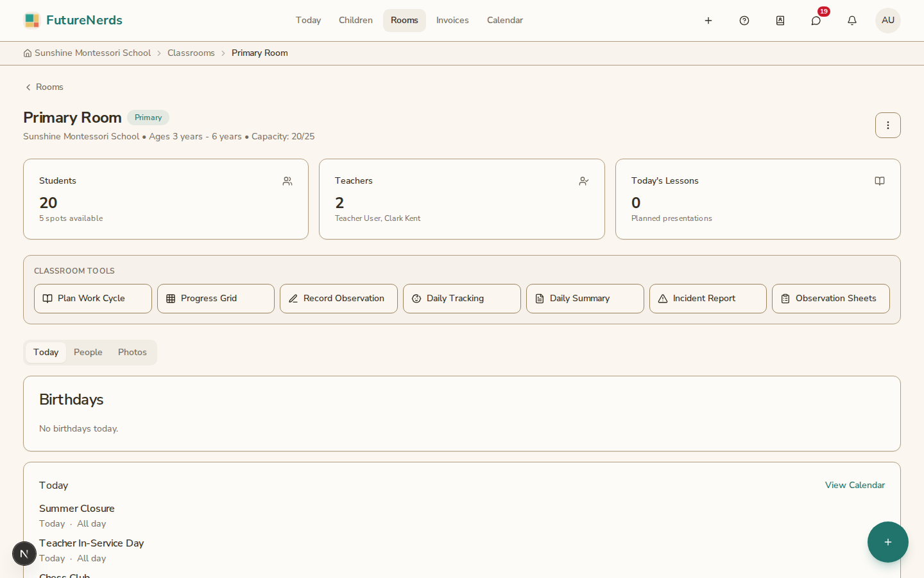The height and width of the screenshot is (578, 924).
Task: Open Children in top navigation
Action: 355,21
